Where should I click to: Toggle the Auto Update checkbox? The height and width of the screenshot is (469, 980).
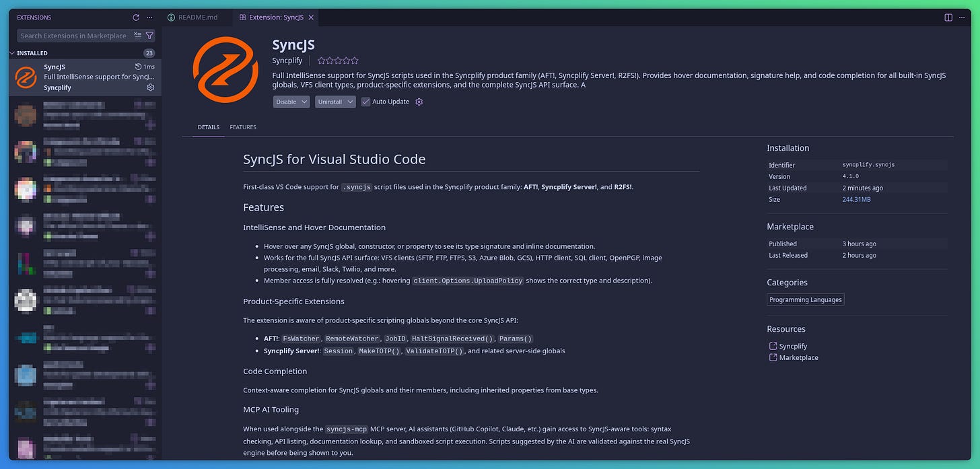(365, 102)
